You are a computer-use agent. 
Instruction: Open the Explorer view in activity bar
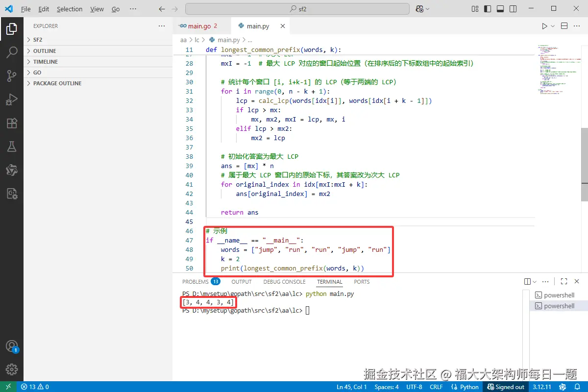(12, 29)
